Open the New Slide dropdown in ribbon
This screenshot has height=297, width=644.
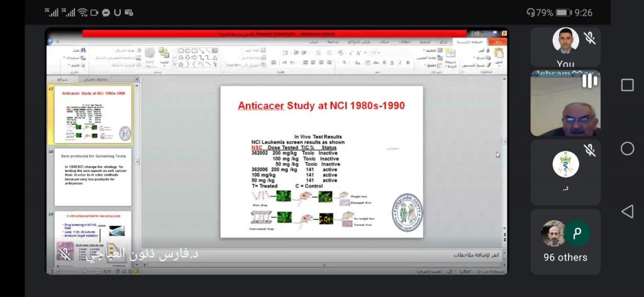click(x=450, y=63)
